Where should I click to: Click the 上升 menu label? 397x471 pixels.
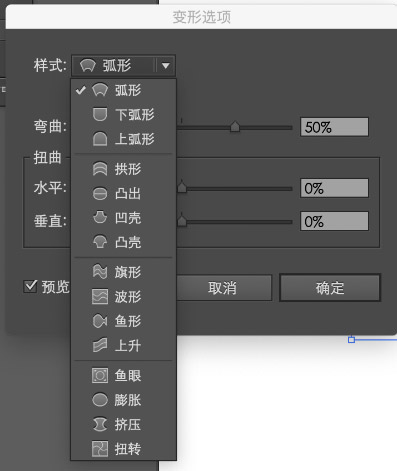(x=128, y=346)
